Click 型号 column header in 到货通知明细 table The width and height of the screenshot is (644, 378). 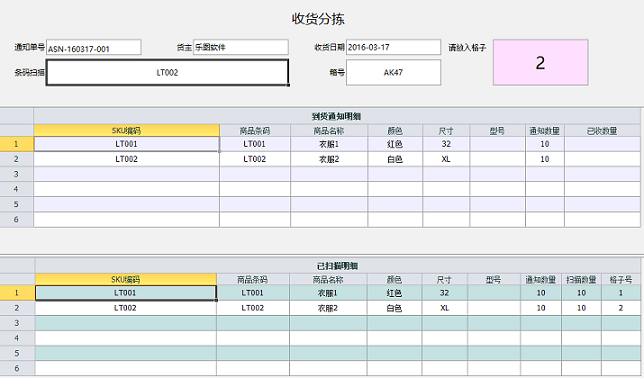pyautogui.click(x=497, y=131)
